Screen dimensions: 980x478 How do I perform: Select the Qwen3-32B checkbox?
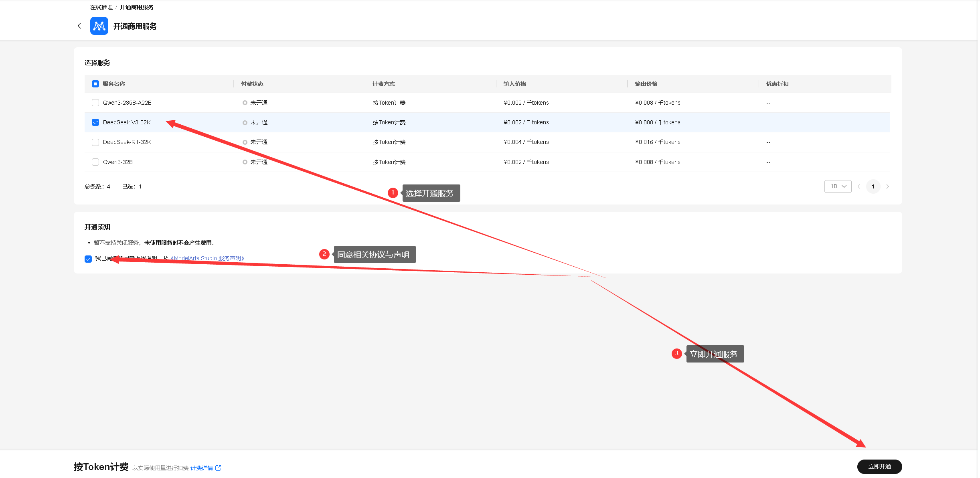95,162
